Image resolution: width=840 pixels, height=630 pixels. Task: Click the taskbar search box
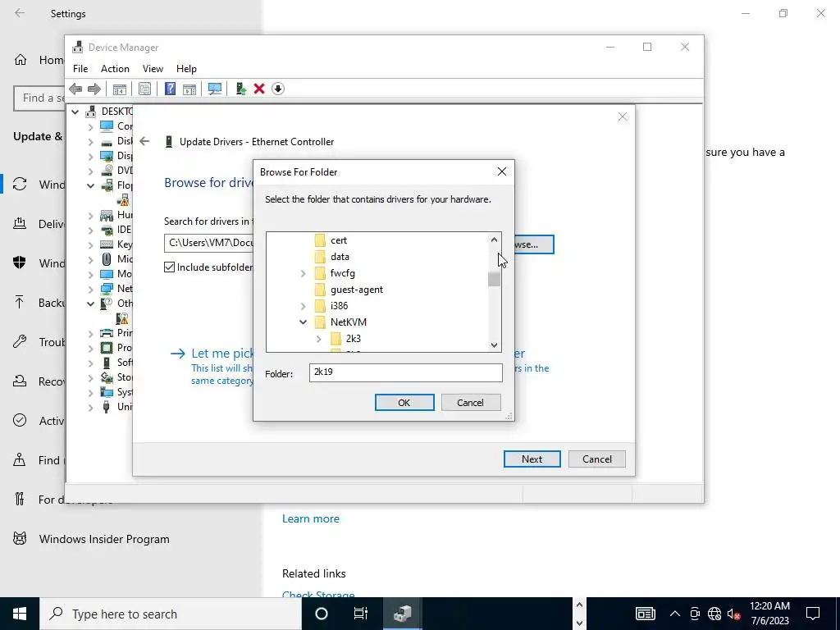pyautogui.click(x=171, y=614)
